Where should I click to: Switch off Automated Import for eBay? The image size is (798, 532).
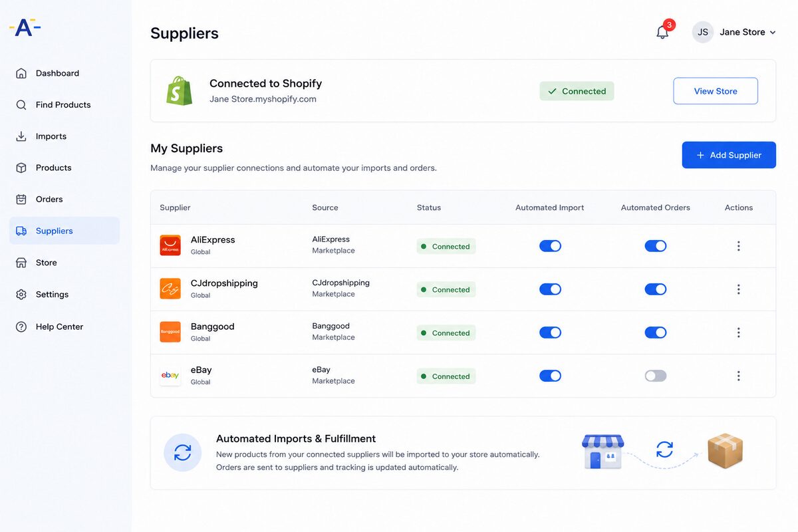(x=550, y=376)
